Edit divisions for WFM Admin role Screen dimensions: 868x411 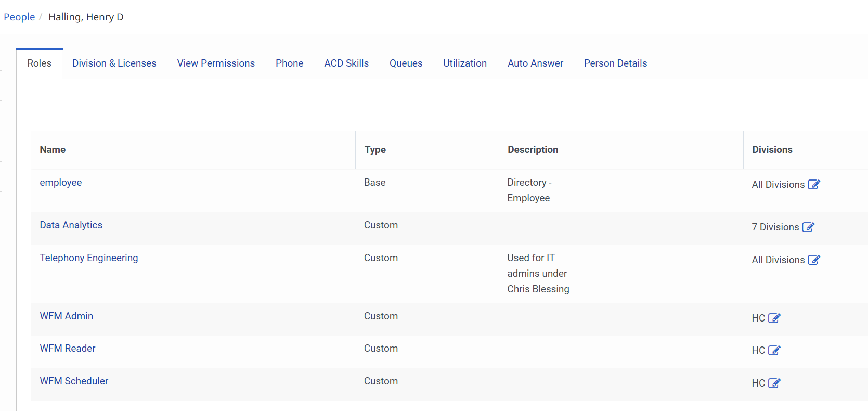[x=774, y=318]
